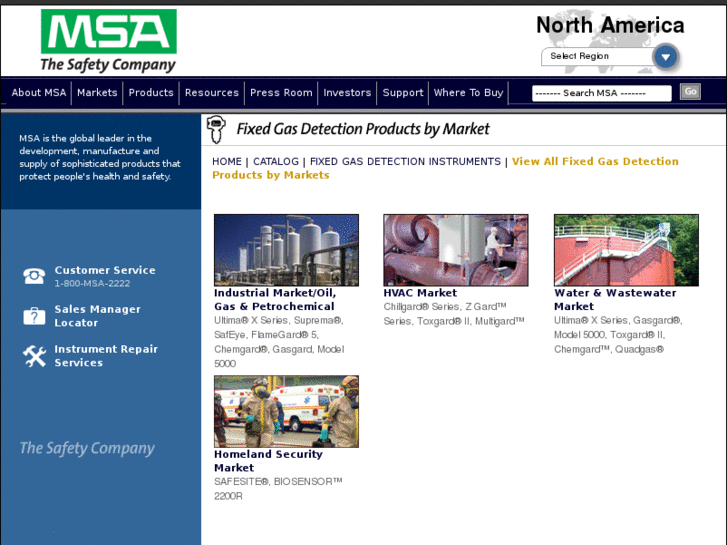
Task: Go to the HOME breadcrumb link
Action: 227,161
